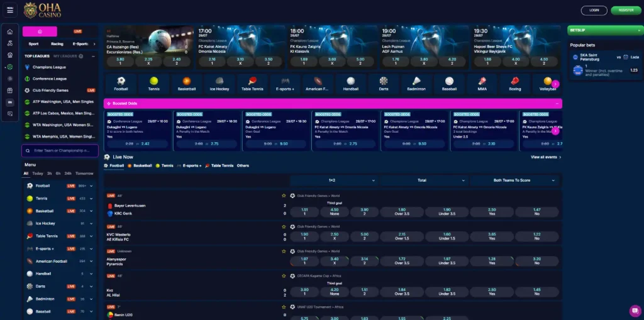
Task: Click the REGISTER button
Action: [x=626, y=10]
